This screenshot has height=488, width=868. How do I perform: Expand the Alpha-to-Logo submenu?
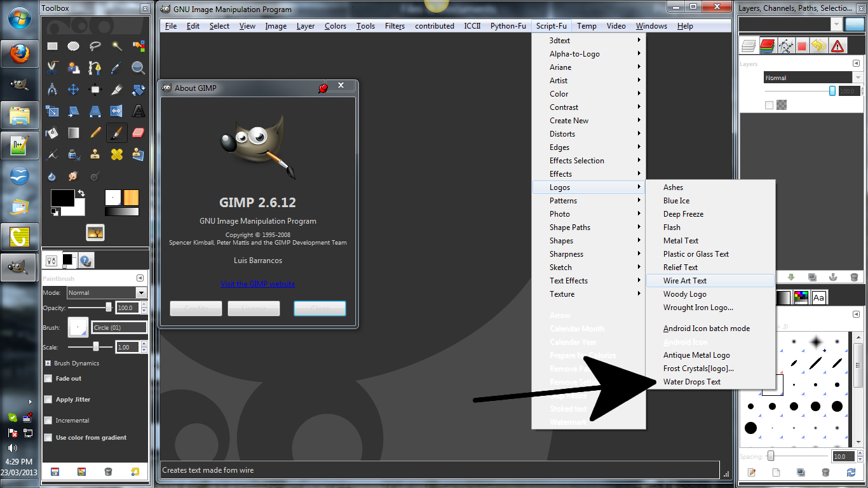tap(588, 54)
